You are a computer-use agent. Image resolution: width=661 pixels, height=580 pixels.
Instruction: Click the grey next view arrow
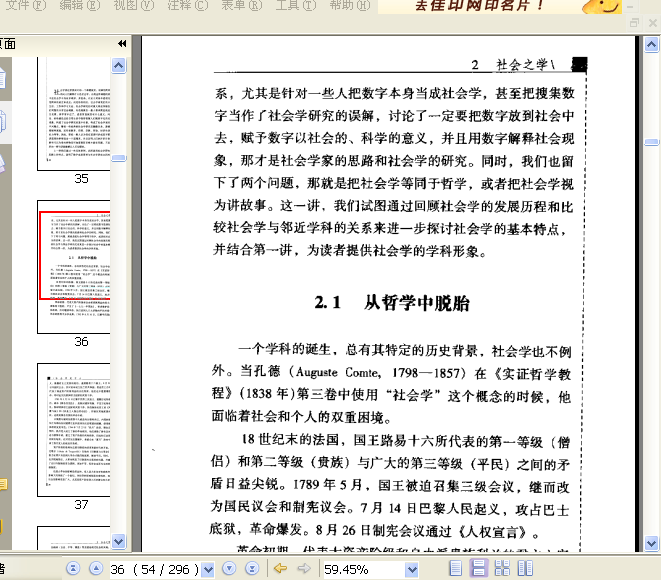(x=304, y=569)
